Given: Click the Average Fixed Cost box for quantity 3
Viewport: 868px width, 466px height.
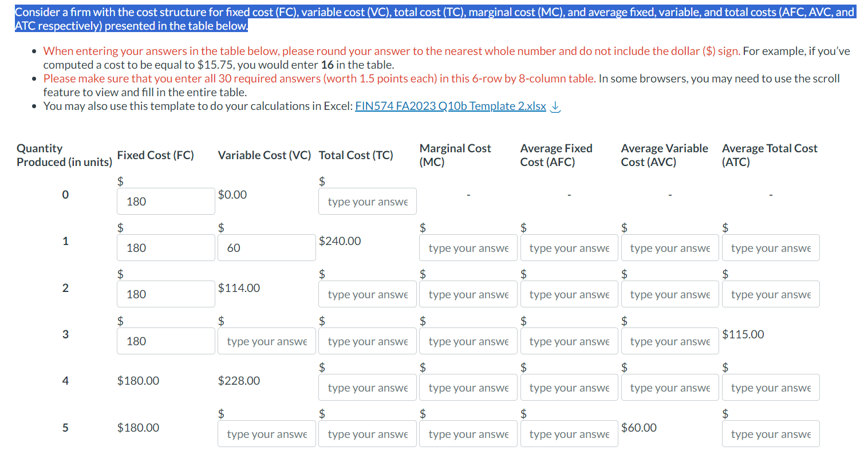Looking at the screenshot, I should 569,341.
